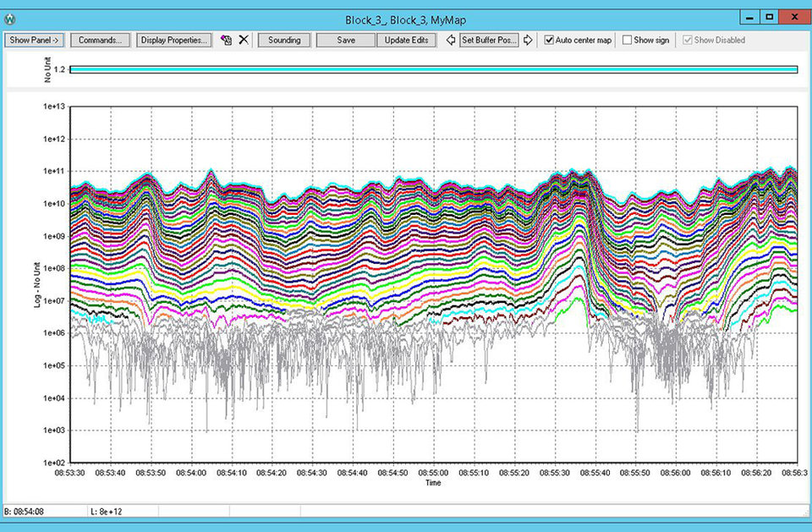Click the Set Buffer Pos... button
812x532 pixels.
click(x=489, y=40)
